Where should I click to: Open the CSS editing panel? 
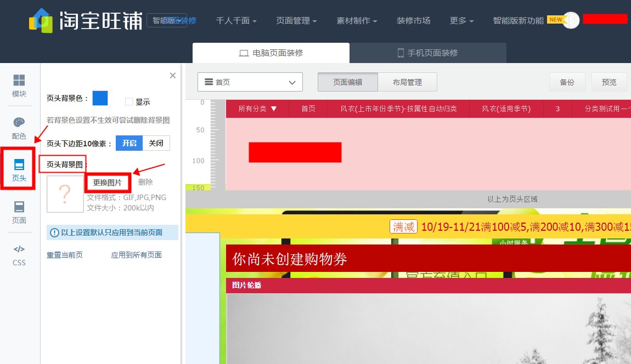(x=19, y=254)
